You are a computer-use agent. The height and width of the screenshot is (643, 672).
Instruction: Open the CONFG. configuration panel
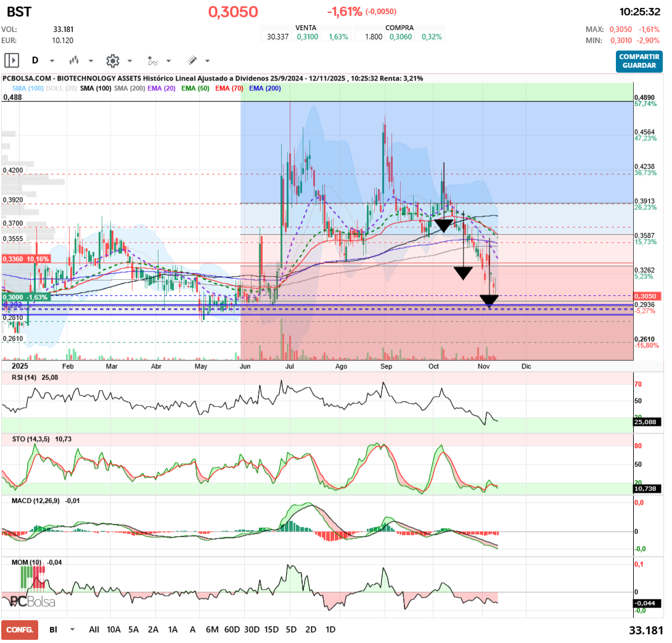point(19,629)
